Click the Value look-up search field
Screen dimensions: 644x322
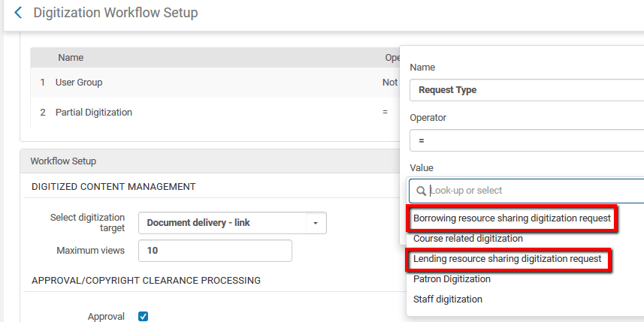(534, 191)
